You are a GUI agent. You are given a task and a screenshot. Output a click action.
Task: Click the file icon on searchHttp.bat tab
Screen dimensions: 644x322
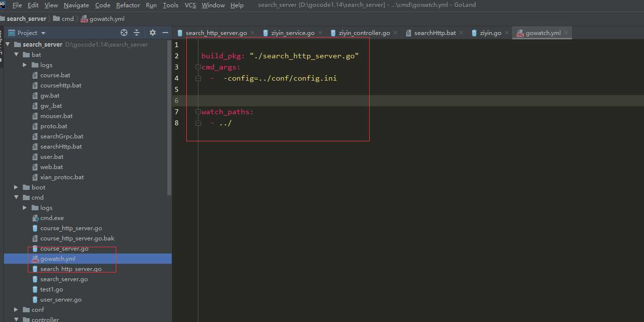(409, 33)
